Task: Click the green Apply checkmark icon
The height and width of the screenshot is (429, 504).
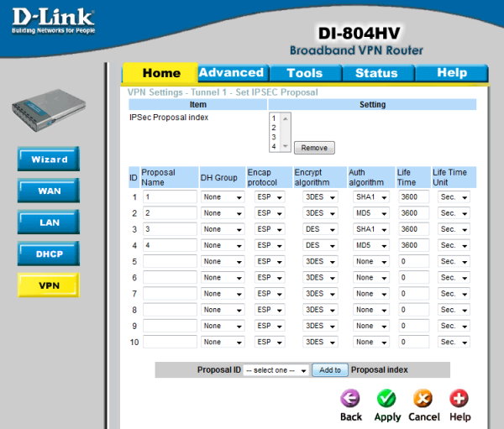Action: click(x=386, y=399)
